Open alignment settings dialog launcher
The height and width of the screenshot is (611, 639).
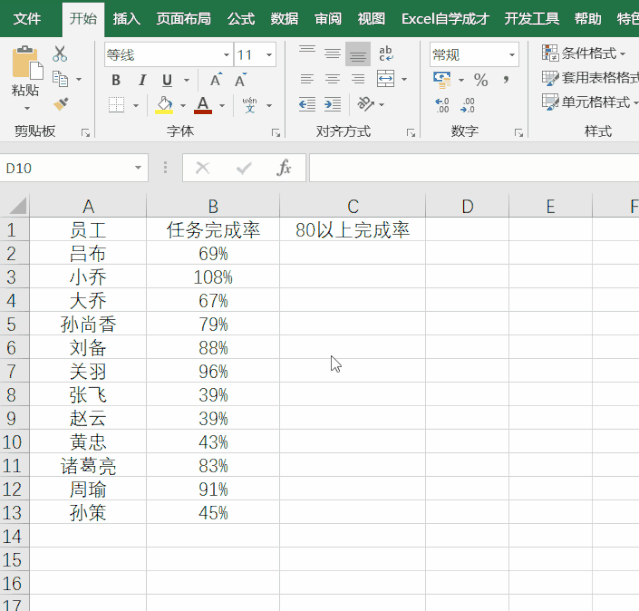point(411,132)
